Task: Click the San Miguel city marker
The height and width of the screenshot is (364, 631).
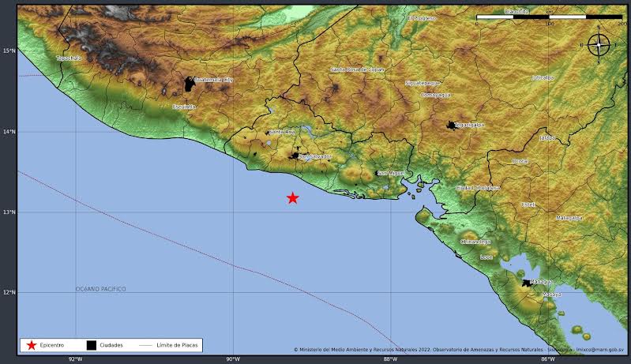Action: 377,173
